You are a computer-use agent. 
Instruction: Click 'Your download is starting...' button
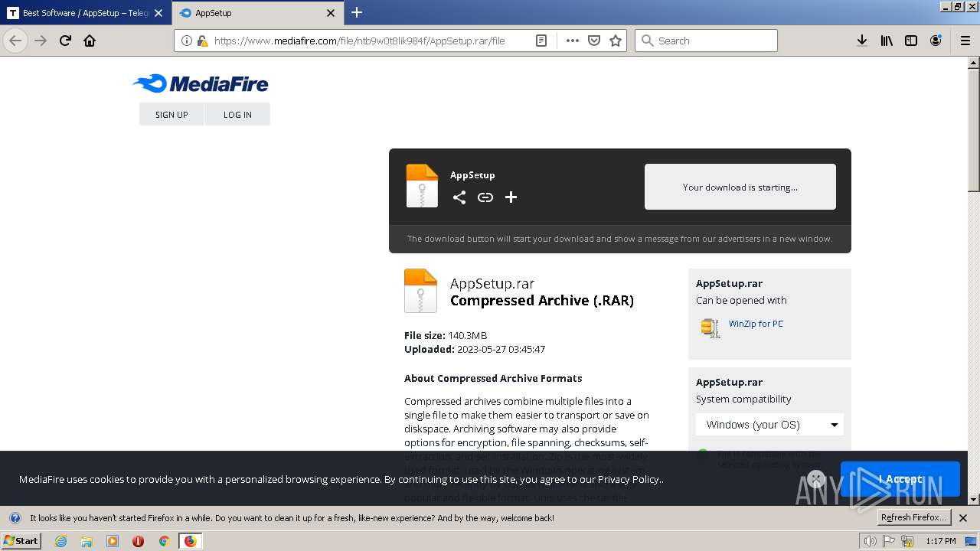(740, 187)
